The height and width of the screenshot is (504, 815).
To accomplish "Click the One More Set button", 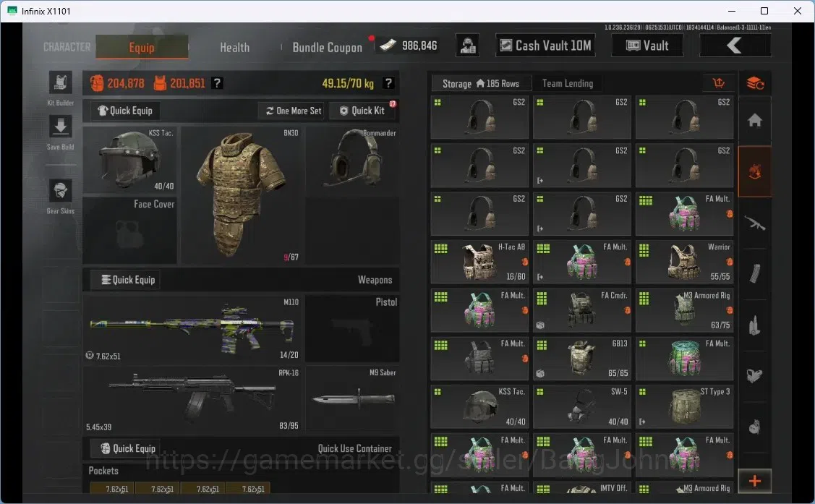I will tap(293, 111).
